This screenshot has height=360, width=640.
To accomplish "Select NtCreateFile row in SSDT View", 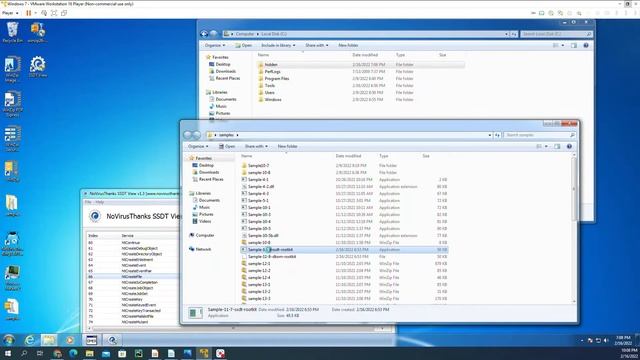I will click(133, 276).
